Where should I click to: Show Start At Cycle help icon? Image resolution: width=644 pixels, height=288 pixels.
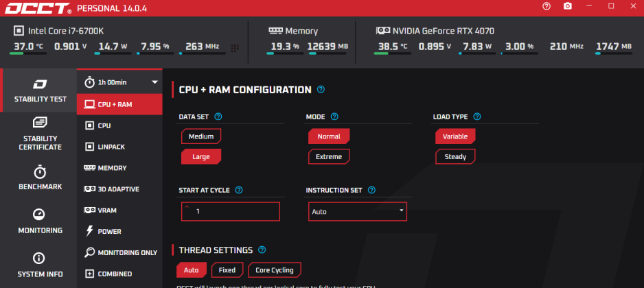coord(239,190)
